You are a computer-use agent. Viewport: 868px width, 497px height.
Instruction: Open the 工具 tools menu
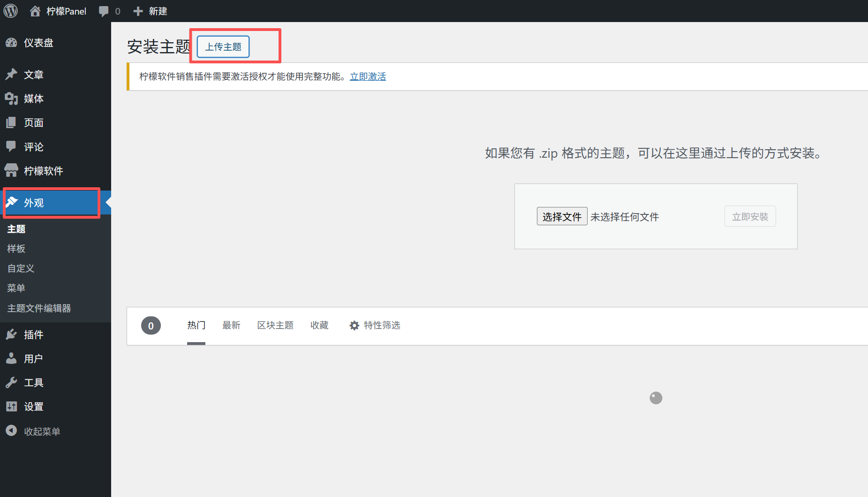click(x=33, y=382)
